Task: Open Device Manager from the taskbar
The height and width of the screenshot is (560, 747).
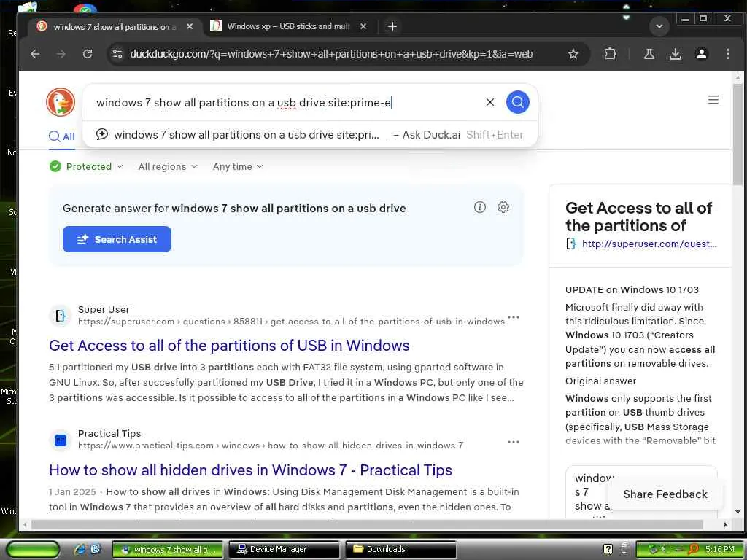Action: pos(285,550)
